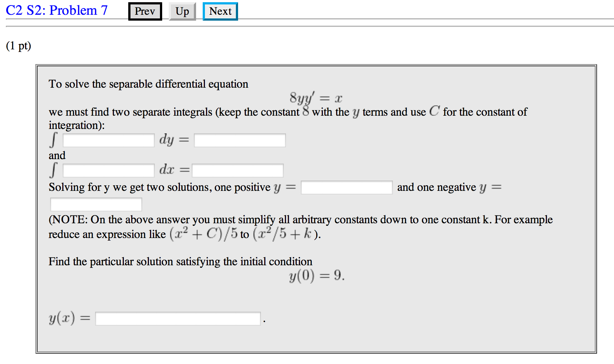Image resolution: width=614 pixels, height=364 pixels.
Task: Go to the Next problem
Action: 220,11
